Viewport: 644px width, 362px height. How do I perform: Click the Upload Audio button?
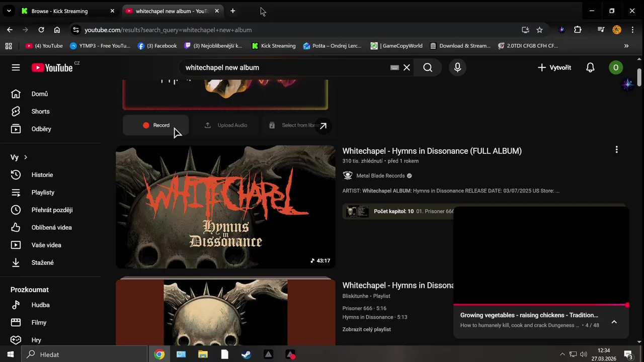(x=226, y=125)
